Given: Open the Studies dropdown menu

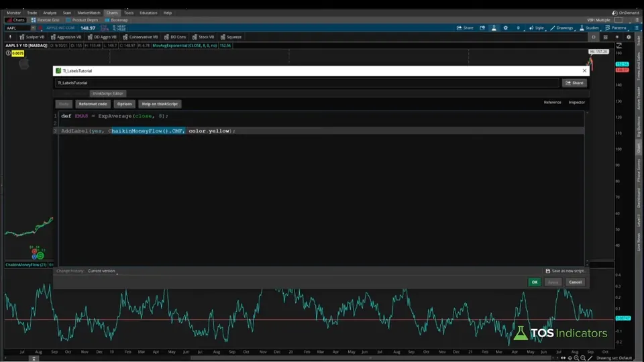Looking at the screenshot, I should pyautogui.click(x=589, y=28).
